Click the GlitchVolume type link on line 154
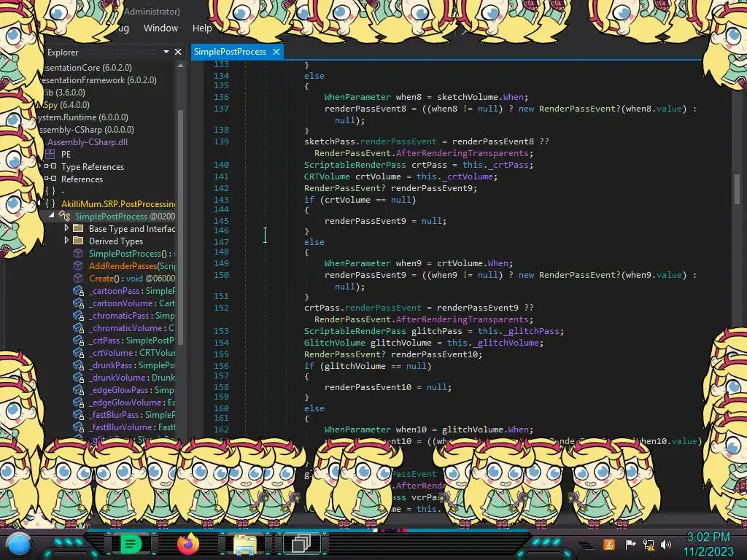The width and height of the screenshot is (747, 560). [334, 343]
